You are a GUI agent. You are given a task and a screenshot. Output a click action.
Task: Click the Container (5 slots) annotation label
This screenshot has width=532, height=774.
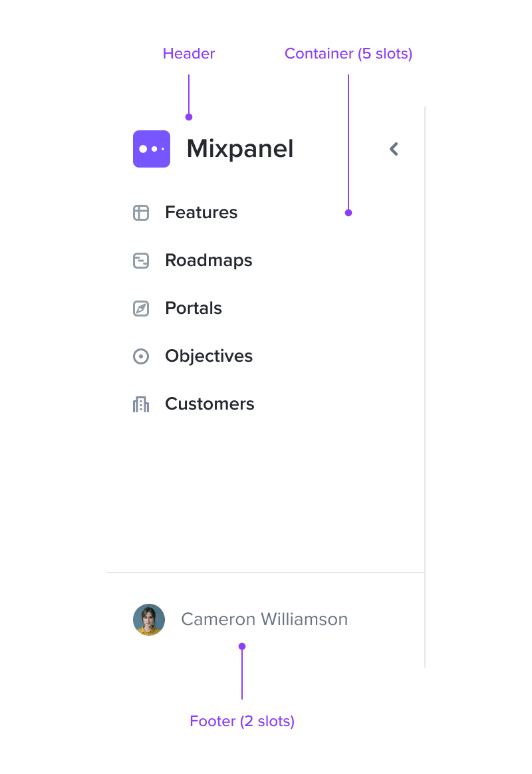[348, 53]
